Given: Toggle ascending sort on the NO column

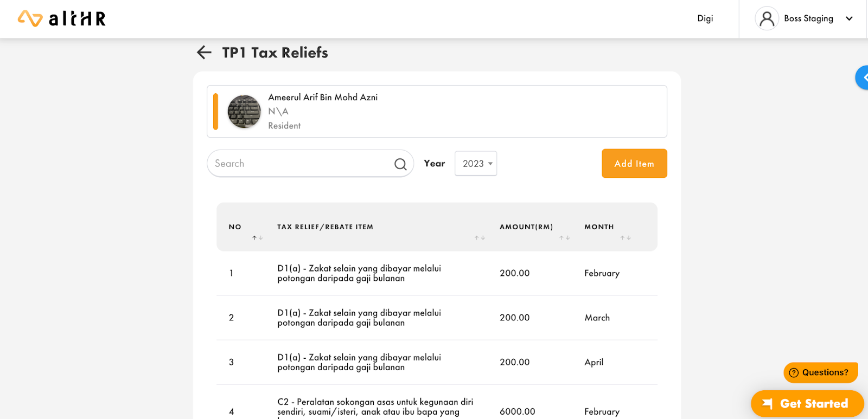Looking at the screenshot, I should 254,237.
